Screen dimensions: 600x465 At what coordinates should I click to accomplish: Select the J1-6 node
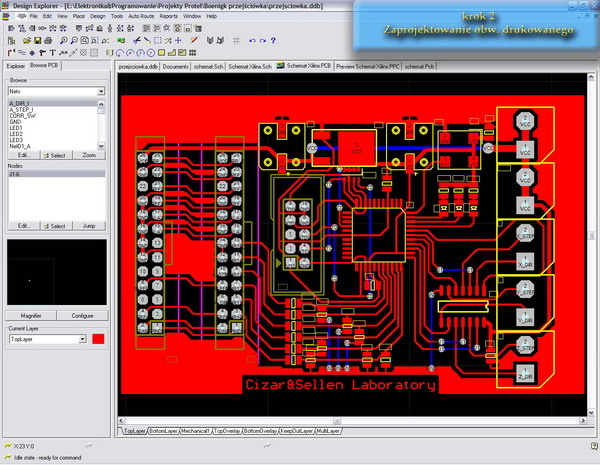coord(56,174)
